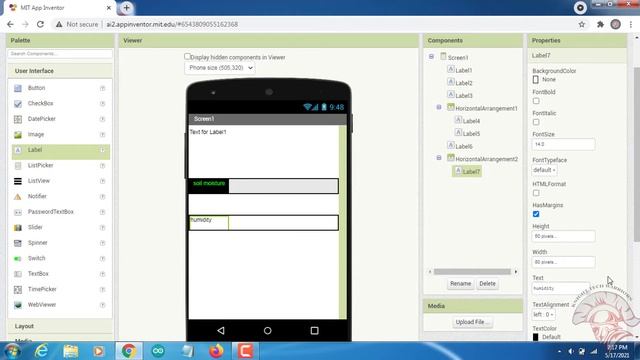The width and height of the screenshot is (640, 360).
Task: Select the ListView component
Action: 38,181
